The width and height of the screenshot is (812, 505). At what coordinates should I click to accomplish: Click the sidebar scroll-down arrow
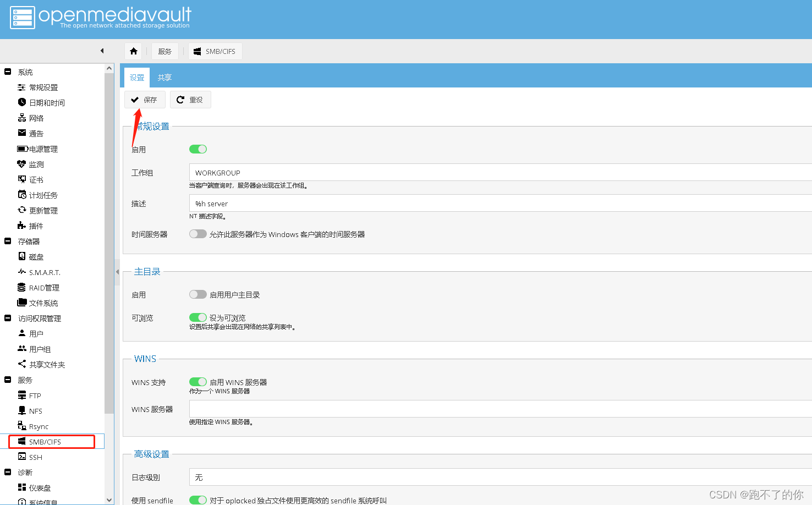point(109,500)
